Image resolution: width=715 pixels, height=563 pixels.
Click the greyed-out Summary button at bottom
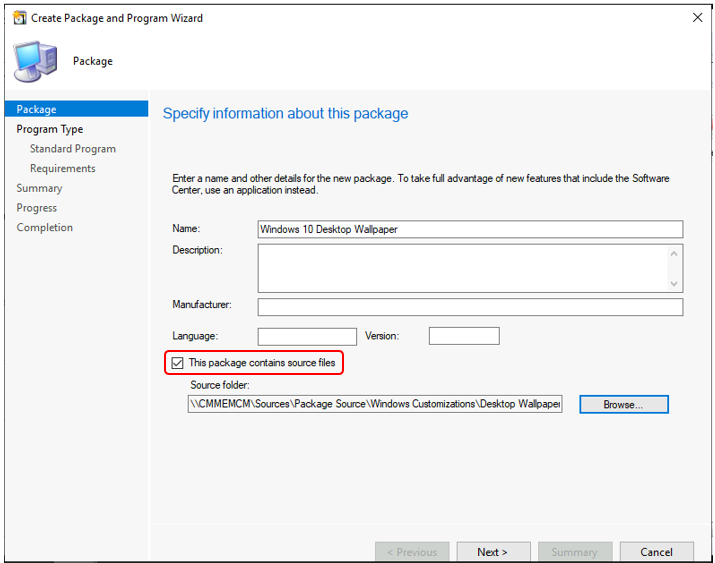coord(575,552)
